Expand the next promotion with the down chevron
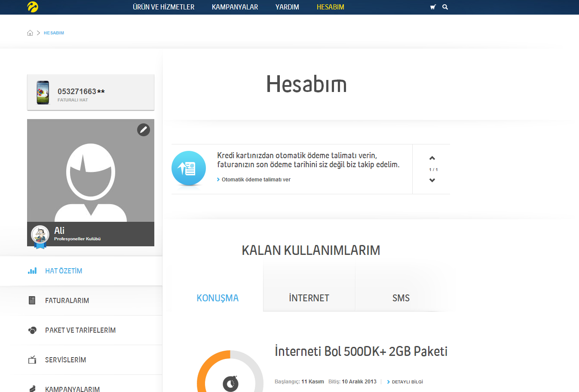Viewport: 579px width, 392px height. (432, 180)
